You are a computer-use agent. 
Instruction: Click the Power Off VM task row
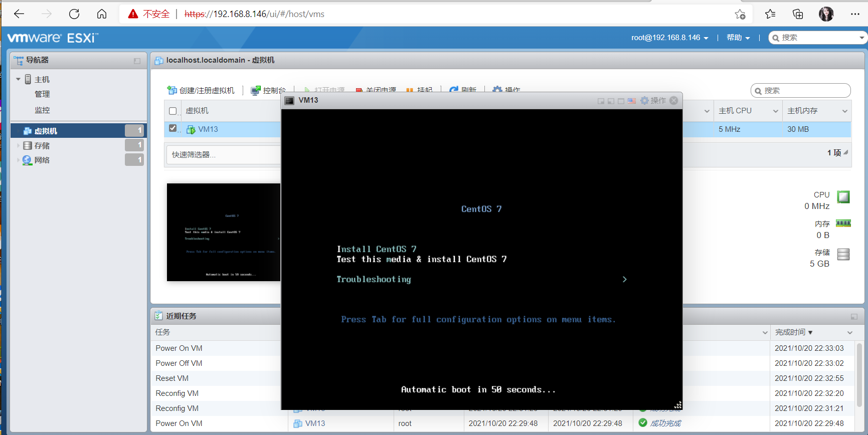pos(179,363)
